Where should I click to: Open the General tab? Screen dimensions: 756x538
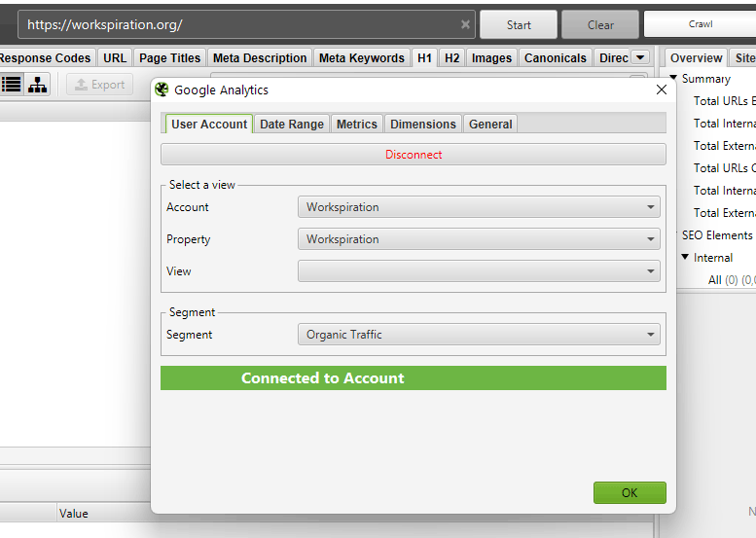490,124
